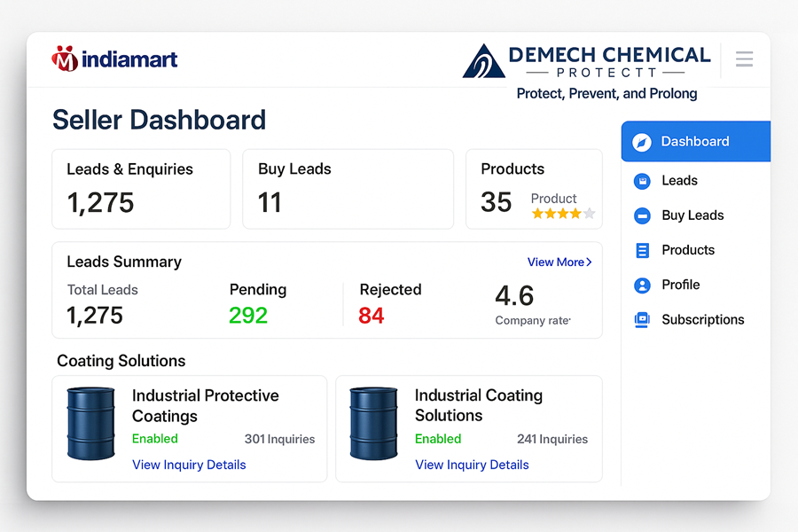Click the Seller Dashboard heading

pyautogui.click(x=160, y=121)
